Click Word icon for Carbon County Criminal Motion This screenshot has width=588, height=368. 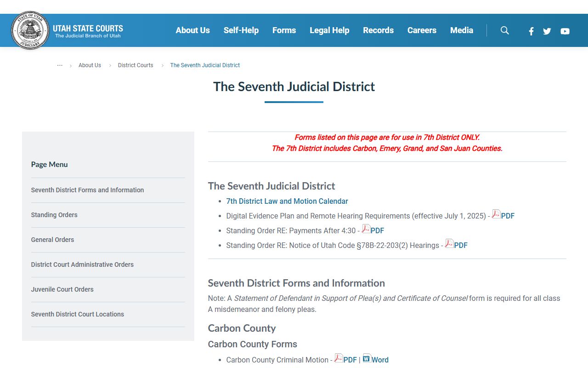point(367,358)
